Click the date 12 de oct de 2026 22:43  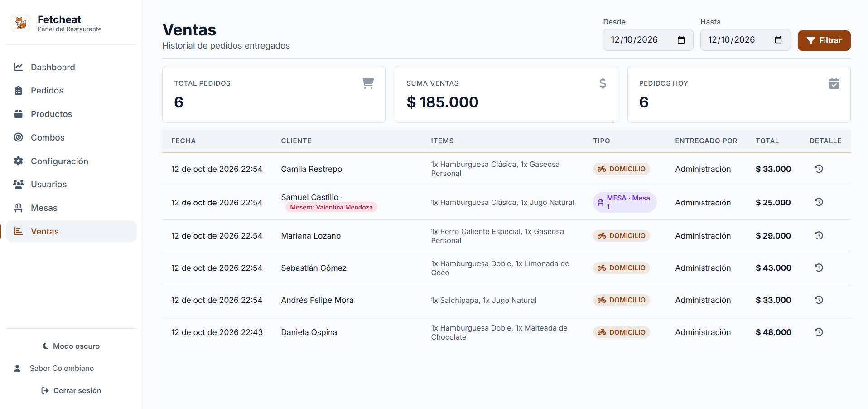tap(217, 332)
